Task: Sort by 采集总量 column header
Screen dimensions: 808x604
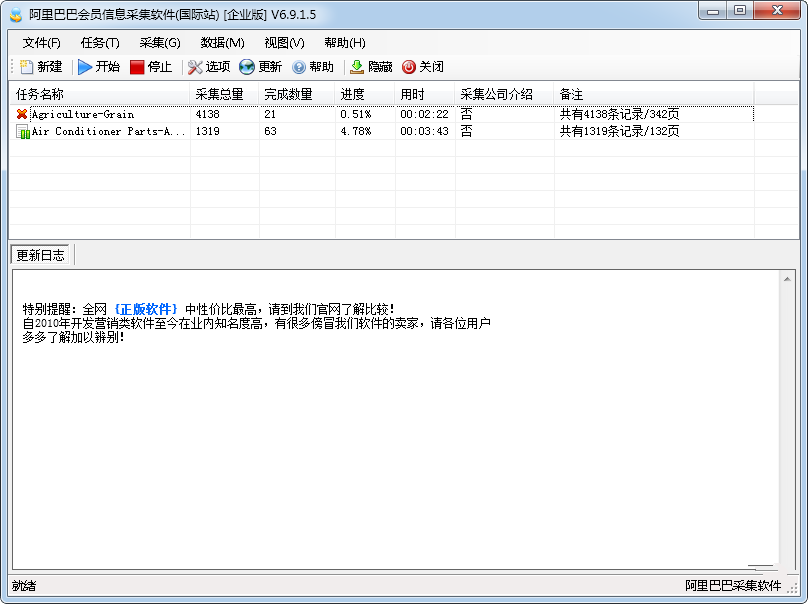Action: (x=224, y=94)
